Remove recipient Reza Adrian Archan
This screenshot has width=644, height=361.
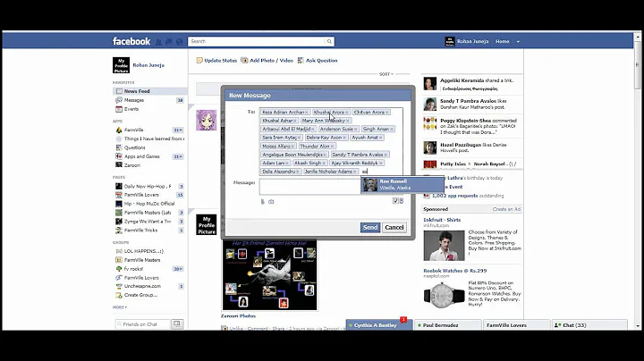click(x=307, y=113)
